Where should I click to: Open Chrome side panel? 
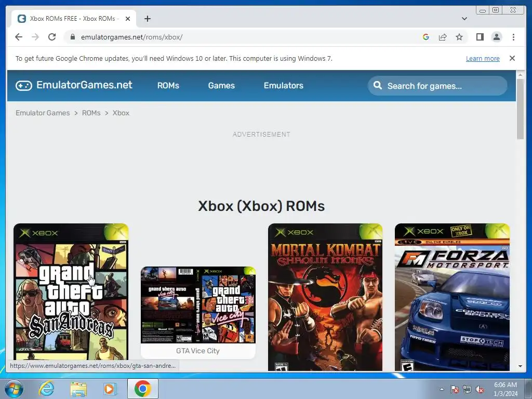click(x=480, y=37)
